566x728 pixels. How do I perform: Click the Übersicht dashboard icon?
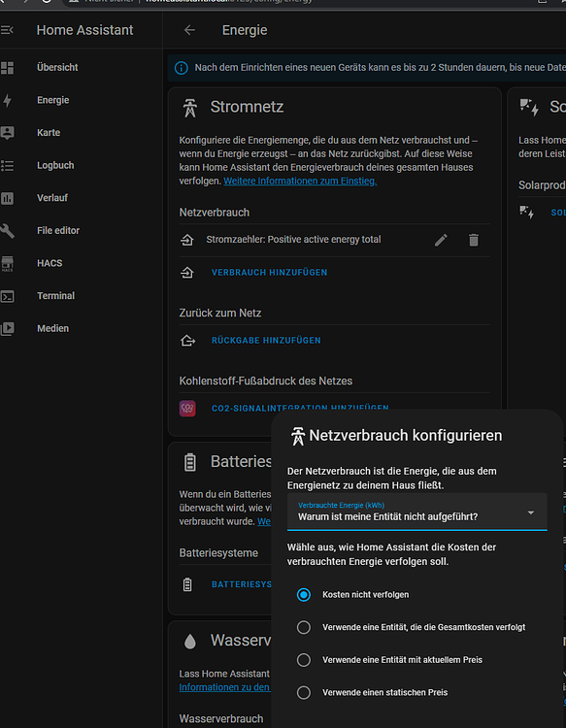[x=7, y=68]
